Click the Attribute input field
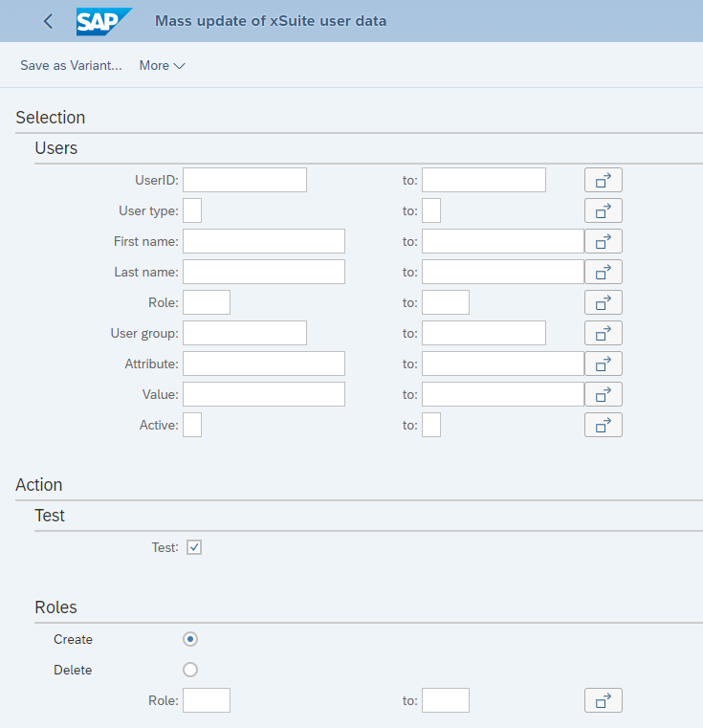 [x=263, y=364]
